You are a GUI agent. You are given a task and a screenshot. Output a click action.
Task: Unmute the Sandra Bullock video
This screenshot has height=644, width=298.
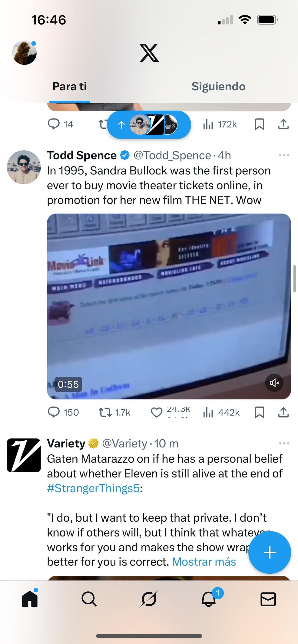click(274, 382)
